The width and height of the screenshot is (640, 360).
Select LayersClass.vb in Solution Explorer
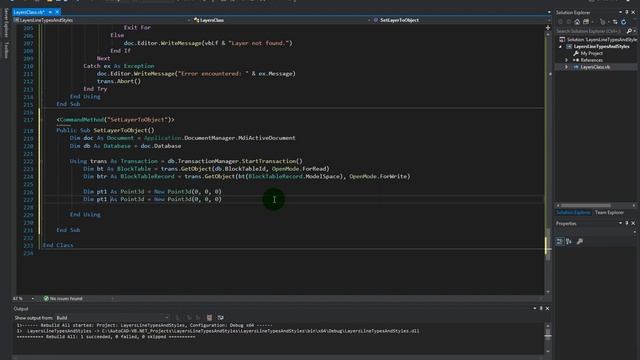click(592, 67)
